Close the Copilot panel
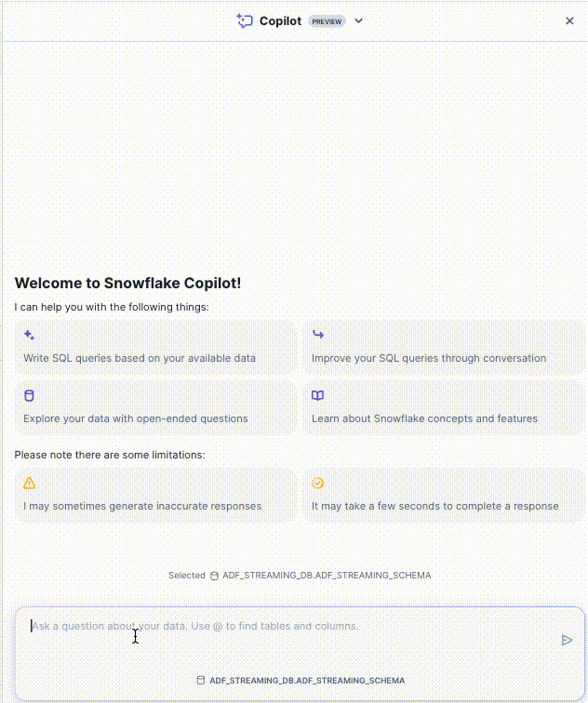Screen dimensions: 588x703 (569, 20)
